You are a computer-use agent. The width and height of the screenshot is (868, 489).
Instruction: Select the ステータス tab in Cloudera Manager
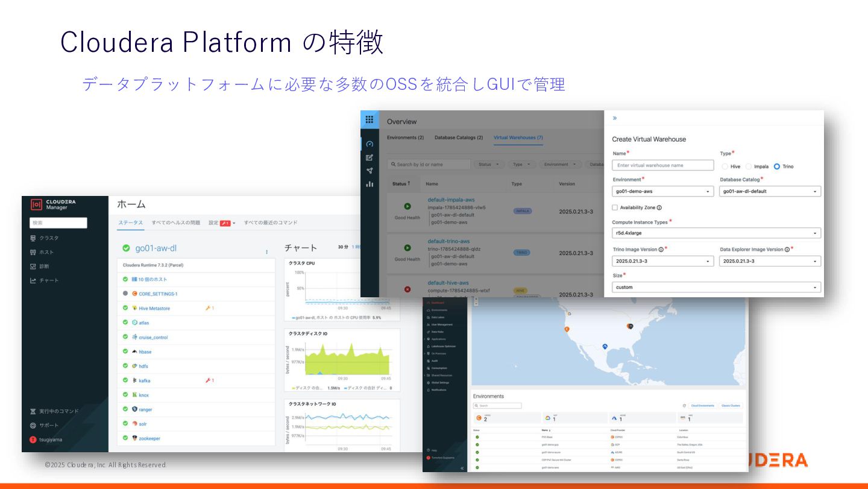[131, 222]
